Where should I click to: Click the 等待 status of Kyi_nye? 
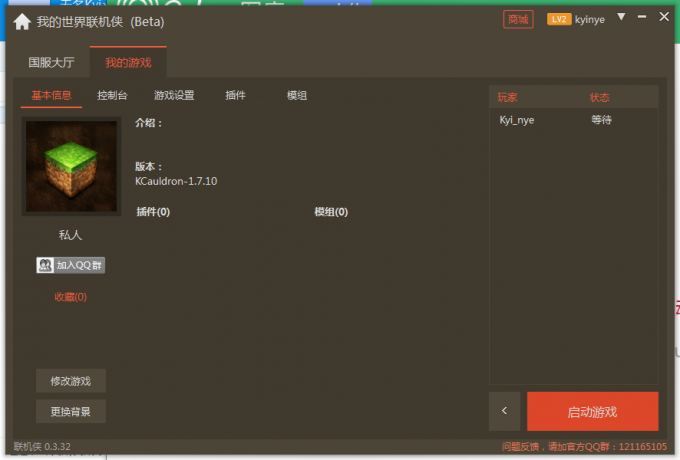tap(602, 120)
